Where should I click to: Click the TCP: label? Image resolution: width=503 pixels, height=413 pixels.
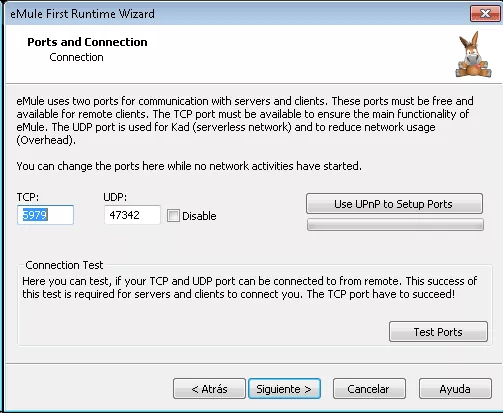[28, 197]
